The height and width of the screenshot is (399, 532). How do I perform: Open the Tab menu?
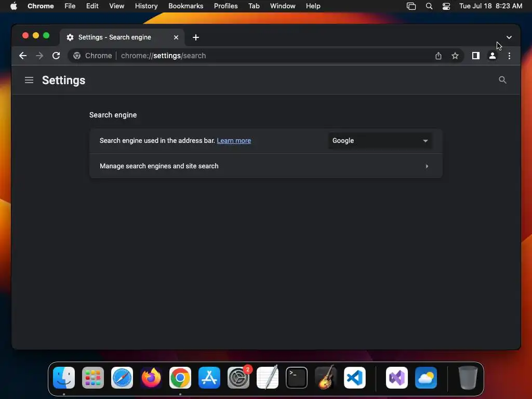pyautogui.click(x=254, y=6)
